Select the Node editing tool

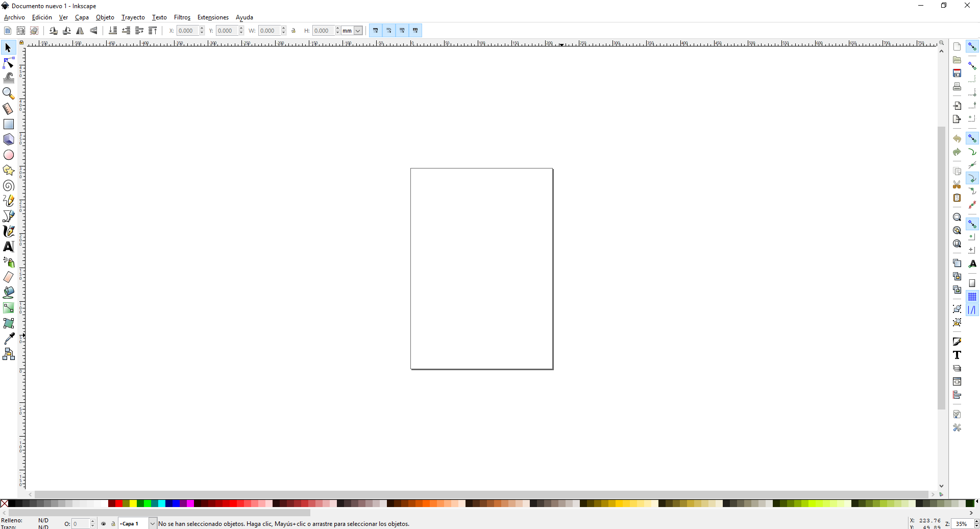tap(8, 63)
